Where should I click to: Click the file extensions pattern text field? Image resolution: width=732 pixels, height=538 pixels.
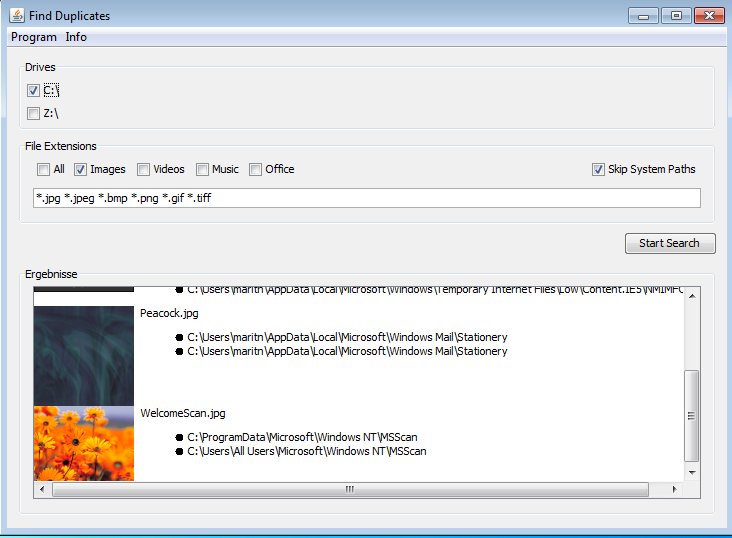[x=366, y=198]
